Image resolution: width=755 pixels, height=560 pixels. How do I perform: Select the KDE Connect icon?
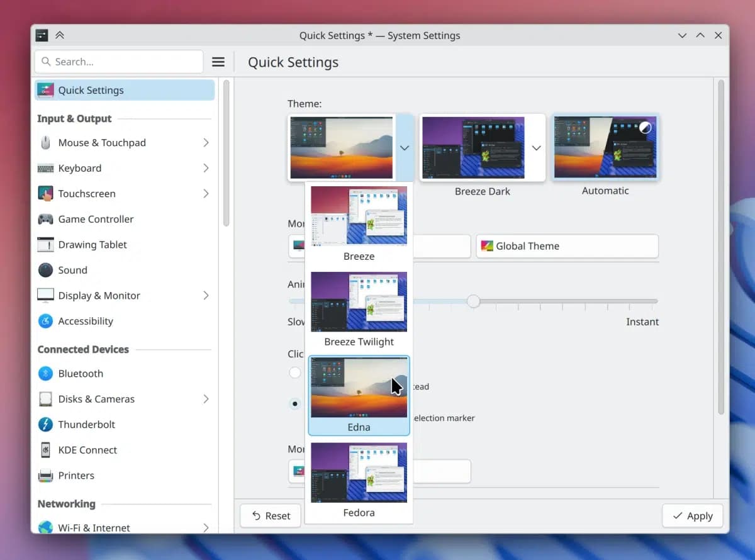coord(45,450)
